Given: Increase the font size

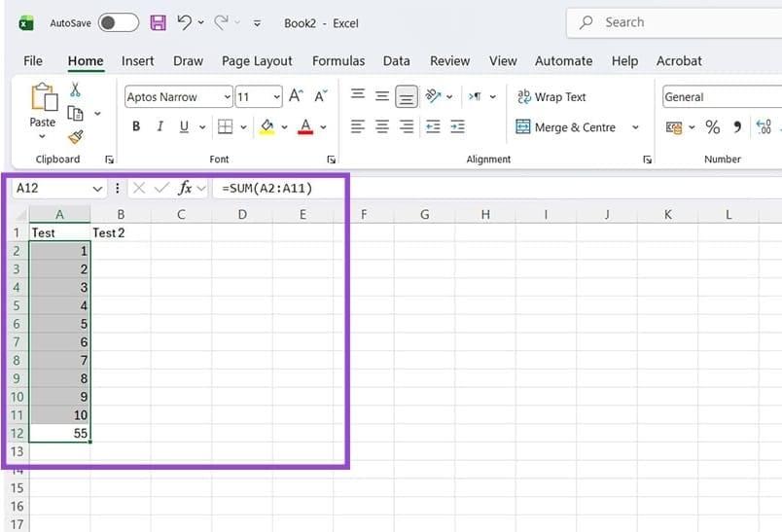Looking at the screenshot, I should (x=296, y=95).
